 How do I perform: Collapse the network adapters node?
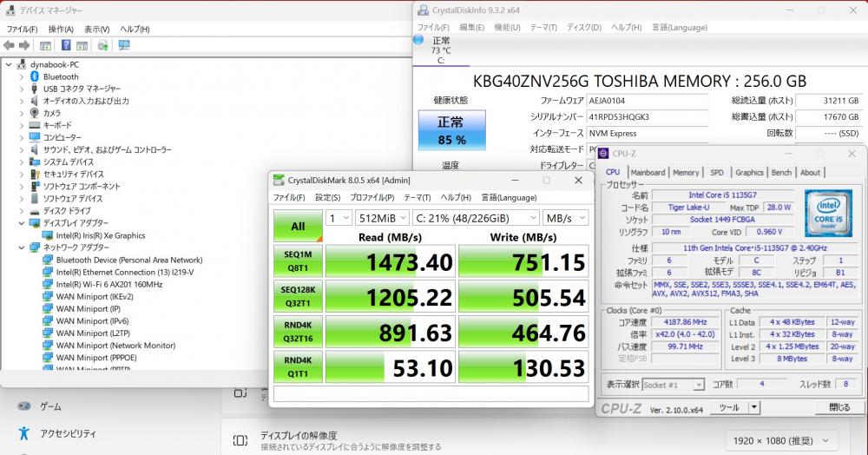pos(21,247)
